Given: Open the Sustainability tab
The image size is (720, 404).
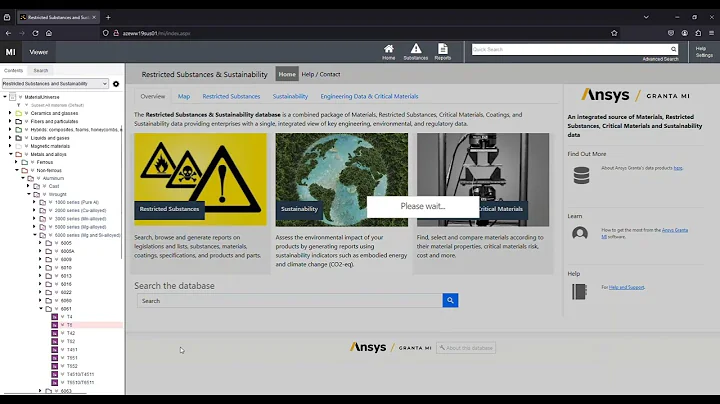Looking at the screenshot, I should 290,96.
